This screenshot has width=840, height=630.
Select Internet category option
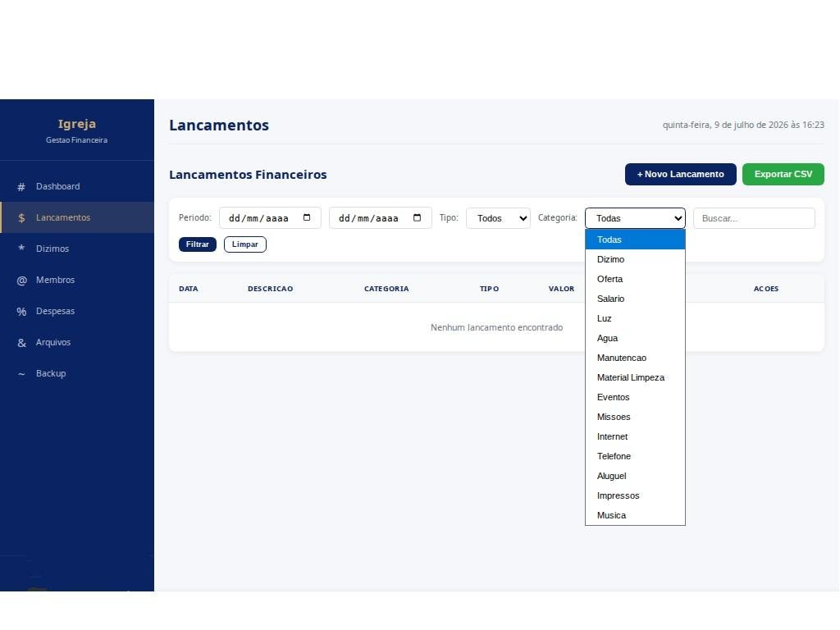click(636, 436)
